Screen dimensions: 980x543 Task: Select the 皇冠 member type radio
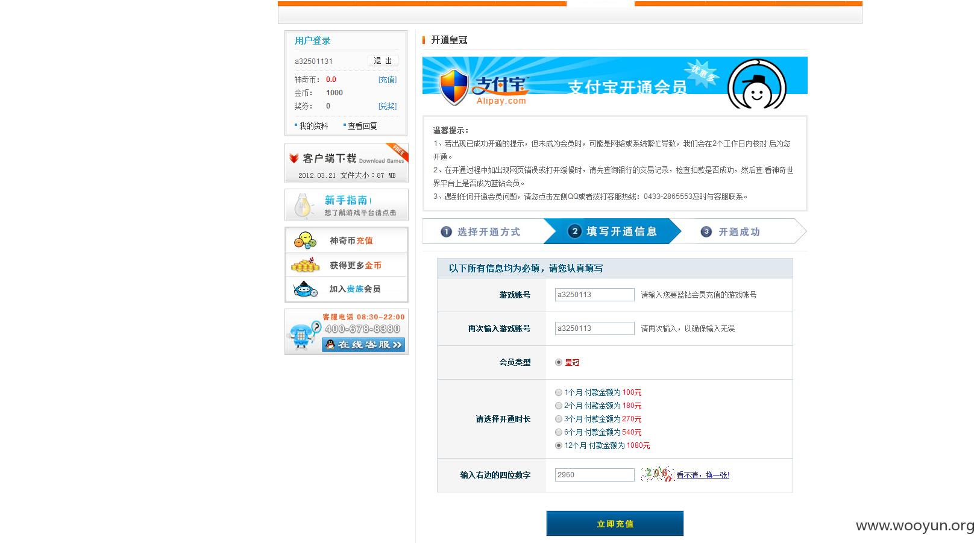[x=559, y=362]
